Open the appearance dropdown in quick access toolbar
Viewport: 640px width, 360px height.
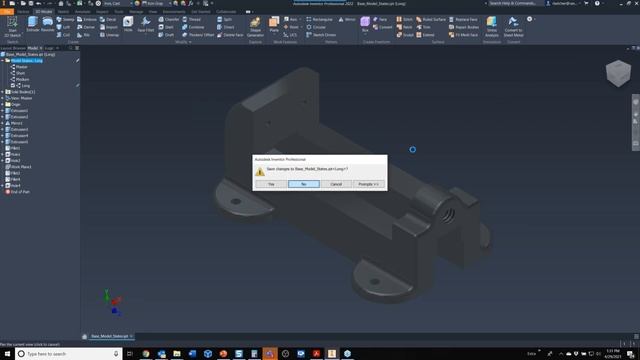170,3
